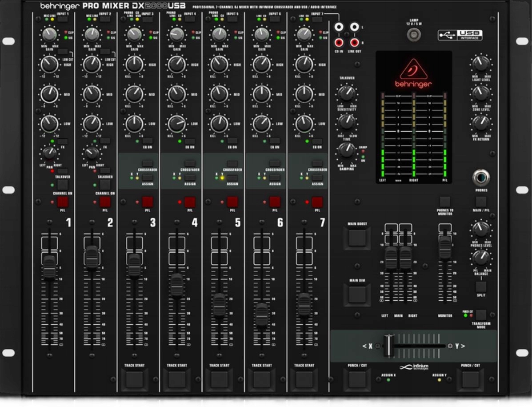Toggle FX send button on channel 2
532x407 pixels.
pos(105,141)
